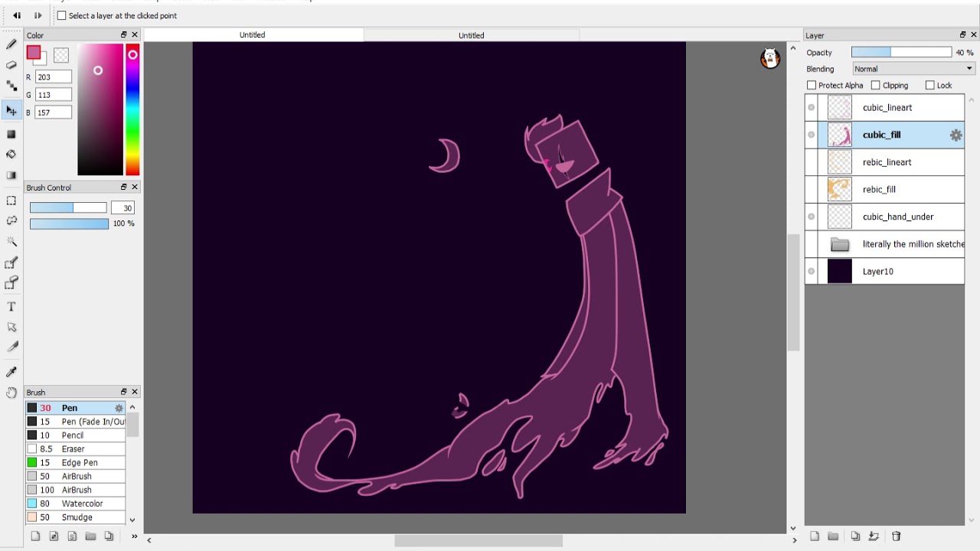Float the Layer panel
The height and width of the screenshot is (551, 980).
tap(963, 35)
